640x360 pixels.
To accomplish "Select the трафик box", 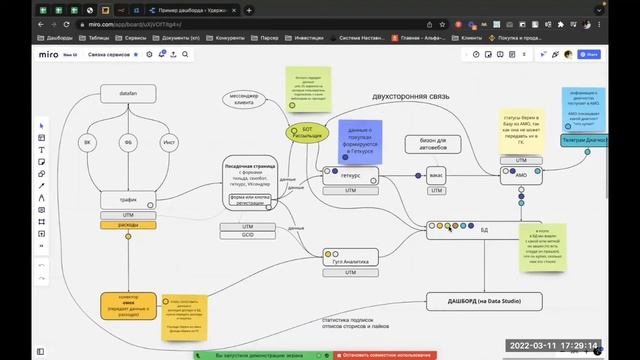I will pyautogui.click(x=128, y=200).
